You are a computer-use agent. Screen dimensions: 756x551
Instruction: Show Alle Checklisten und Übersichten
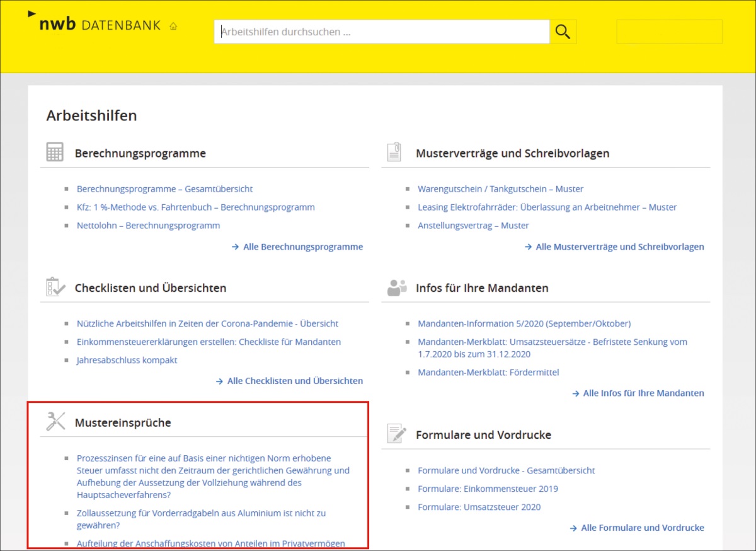pyautogui.click(x=295, y=381)
